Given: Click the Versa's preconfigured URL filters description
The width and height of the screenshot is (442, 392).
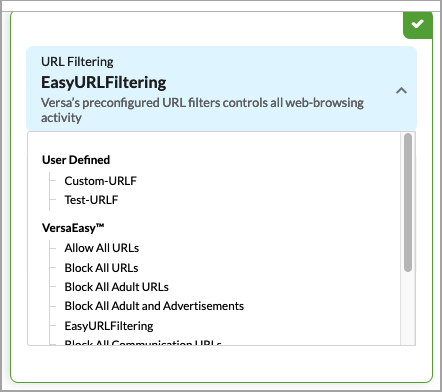Looking at the screenshot, I should tap(202, 110).
